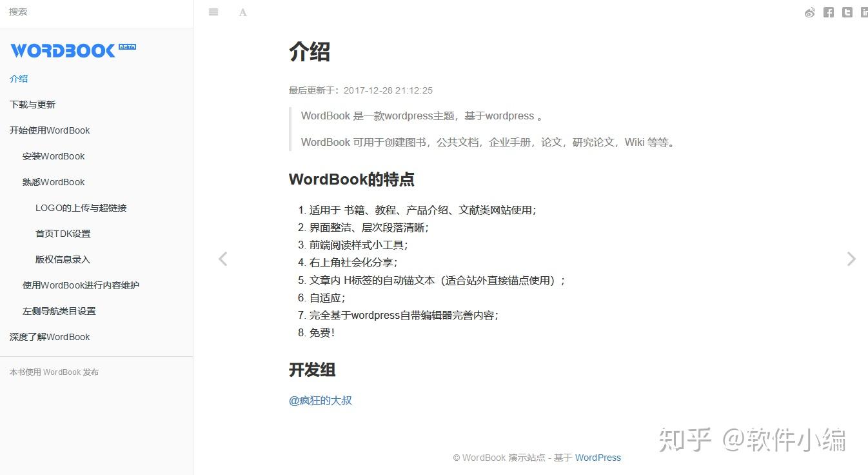Viewport: 868px width, 475px height.
Task: Open the @疯狂的大叔 developer link
Action: 321,400
